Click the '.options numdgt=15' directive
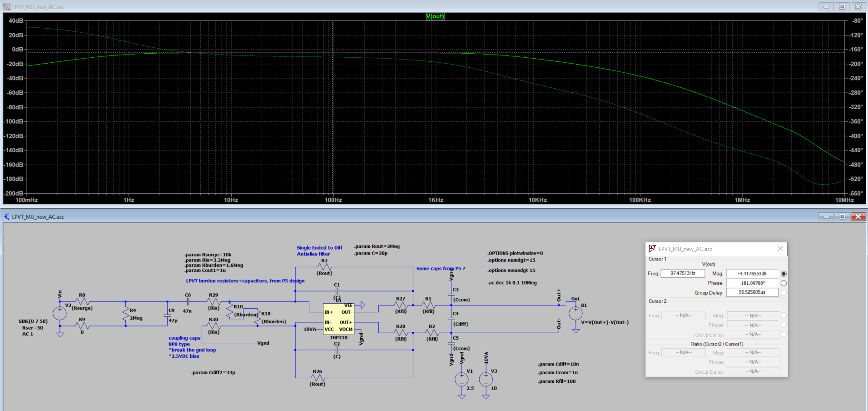 click(511, 260)
